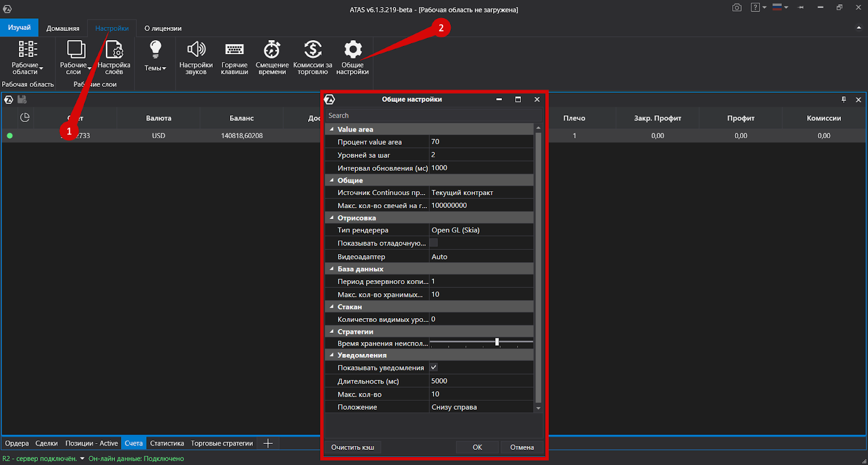This screenshot has width=868, height=465.
Task: Collapse the Уведомления section
Action: (x=331, y=355)
